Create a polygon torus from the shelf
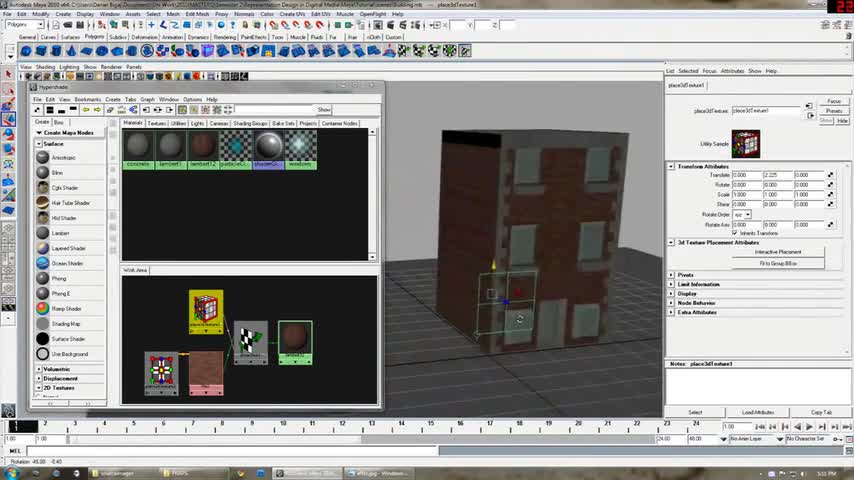This screenshot has width=854, height=480. [102, 51]
